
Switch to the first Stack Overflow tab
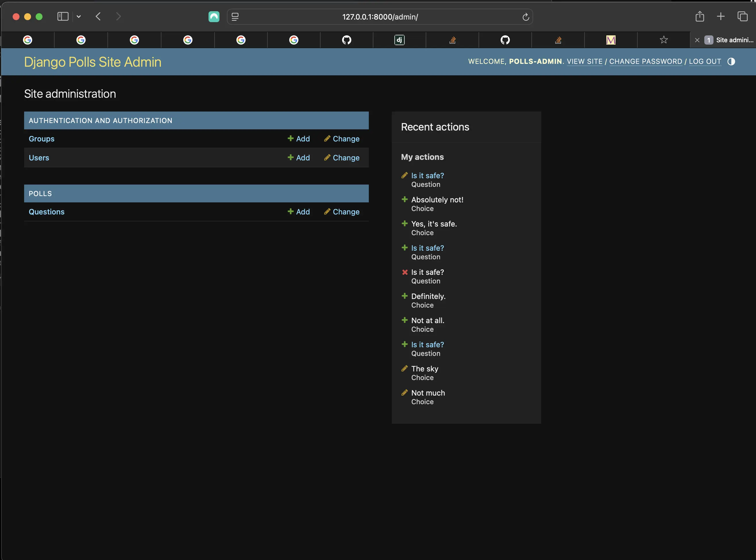coord(452,40)
